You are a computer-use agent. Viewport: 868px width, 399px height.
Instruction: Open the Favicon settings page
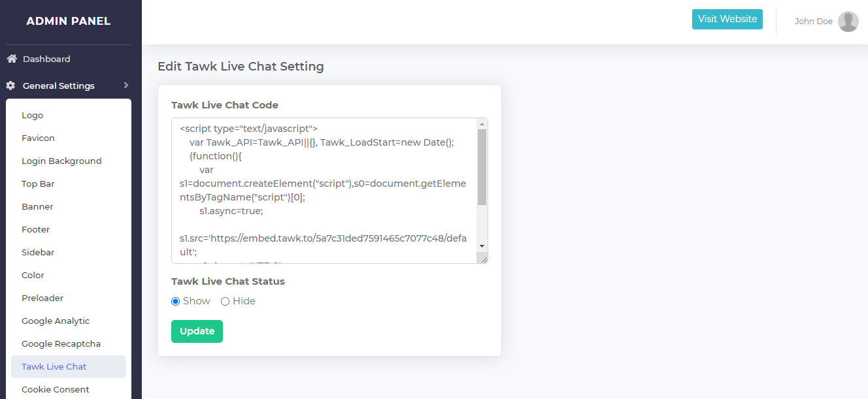38,138
